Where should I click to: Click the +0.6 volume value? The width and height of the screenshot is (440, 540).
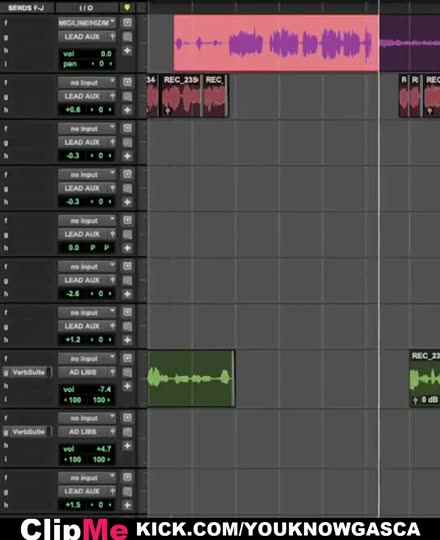click(x=73, y=110)
